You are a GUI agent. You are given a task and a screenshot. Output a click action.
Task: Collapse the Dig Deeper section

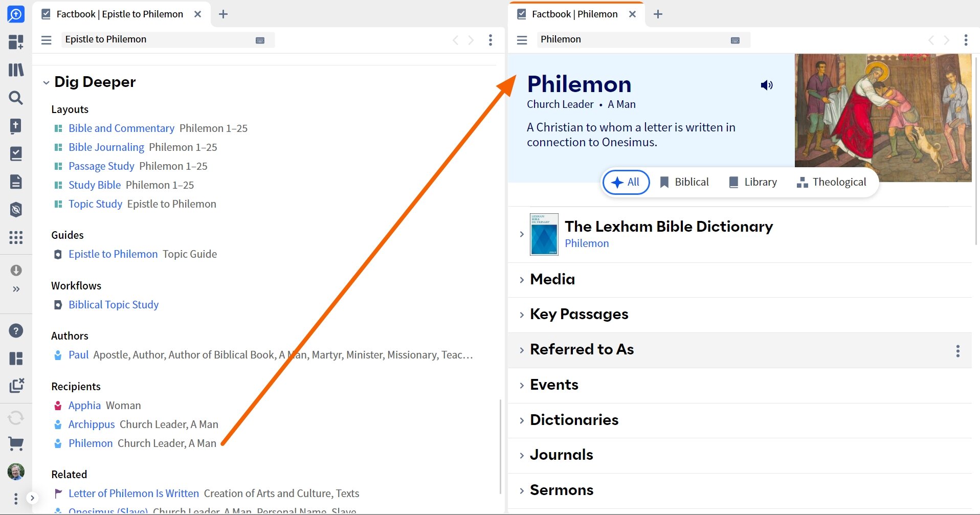46,82
